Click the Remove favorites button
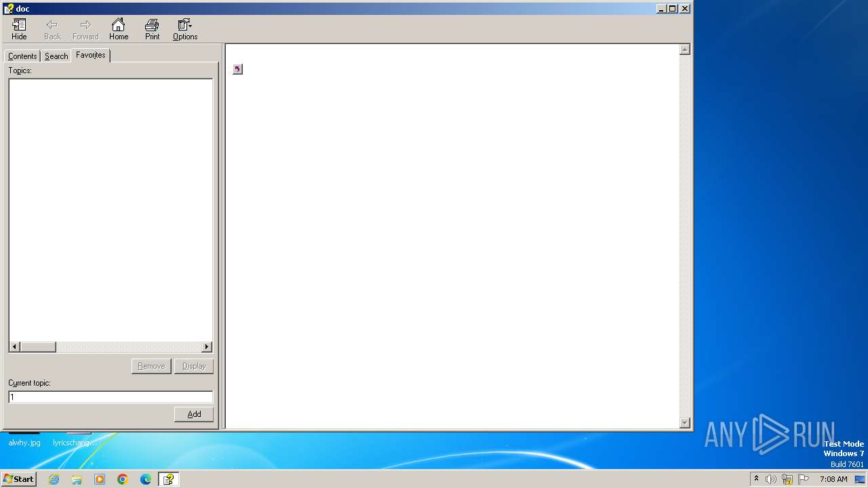This screenshot has width=868, height=488. coord(151,366)
